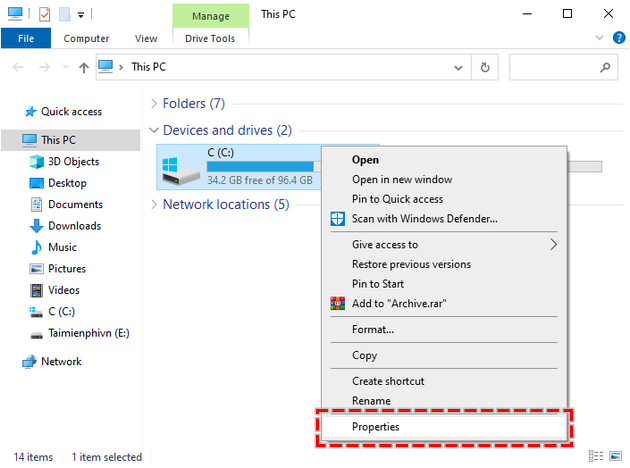This screenshot has height=468, width=630.
Task: Expand the Give access to submenu
Action: [x=444, y=245]
